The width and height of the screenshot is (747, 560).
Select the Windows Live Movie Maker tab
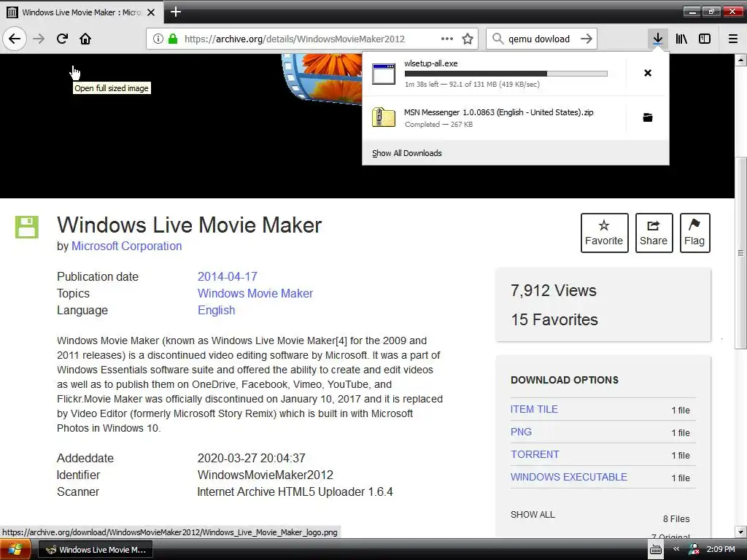(x=82, y=12)
